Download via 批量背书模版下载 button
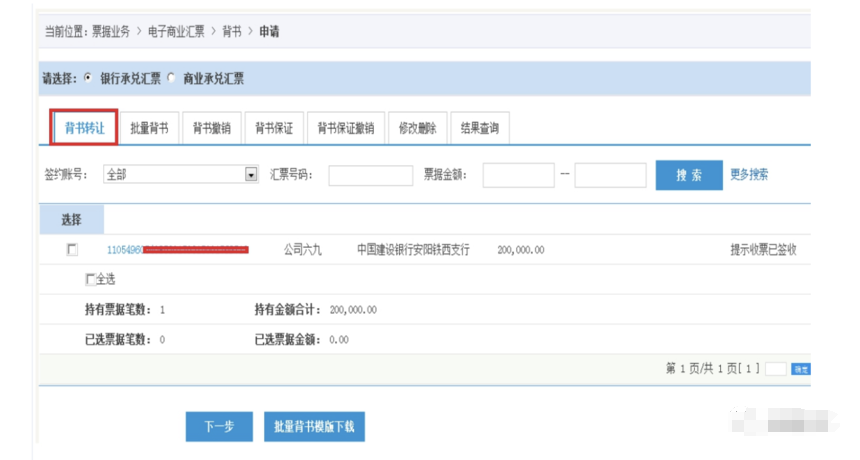 314,427
